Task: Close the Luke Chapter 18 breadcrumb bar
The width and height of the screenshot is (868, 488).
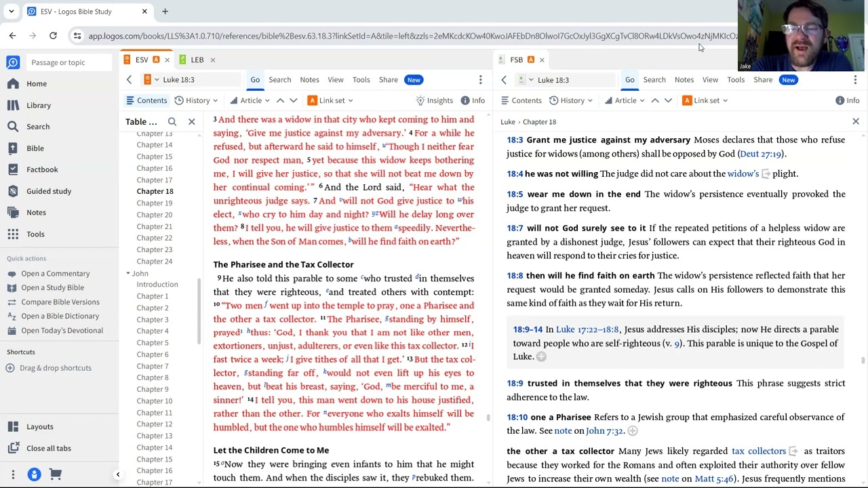Action: pos(856,121)
